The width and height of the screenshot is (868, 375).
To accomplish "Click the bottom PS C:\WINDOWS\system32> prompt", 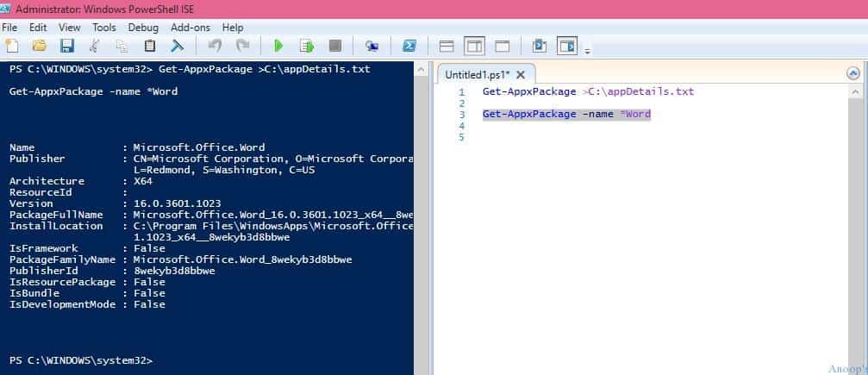I will pos(81,360).
